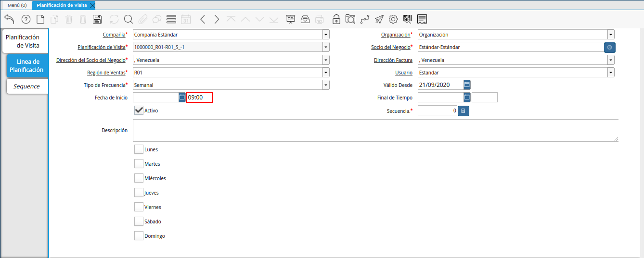This screenshot has height=258, width=644.
Task: Go to previous record chevron
Action: (203, 19)
